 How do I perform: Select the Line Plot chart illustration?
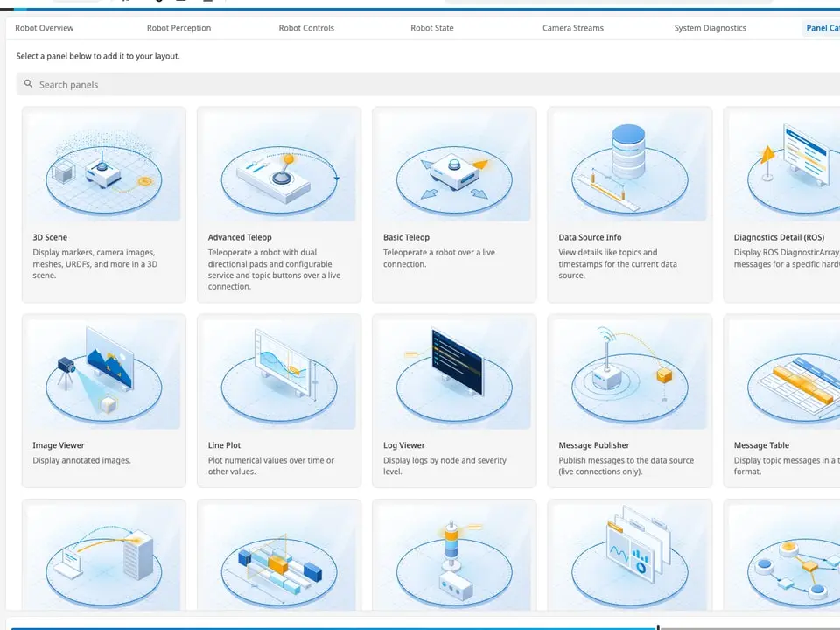click(279, 374)
